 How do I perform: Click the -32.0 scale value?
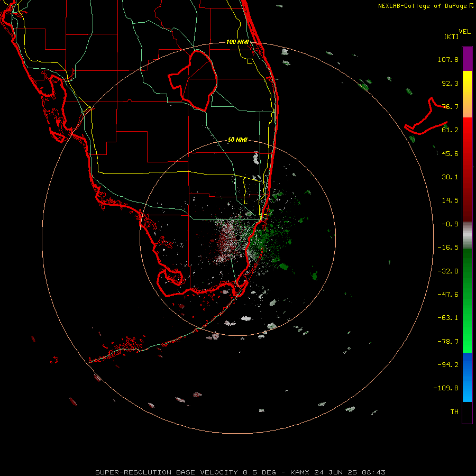448,271
